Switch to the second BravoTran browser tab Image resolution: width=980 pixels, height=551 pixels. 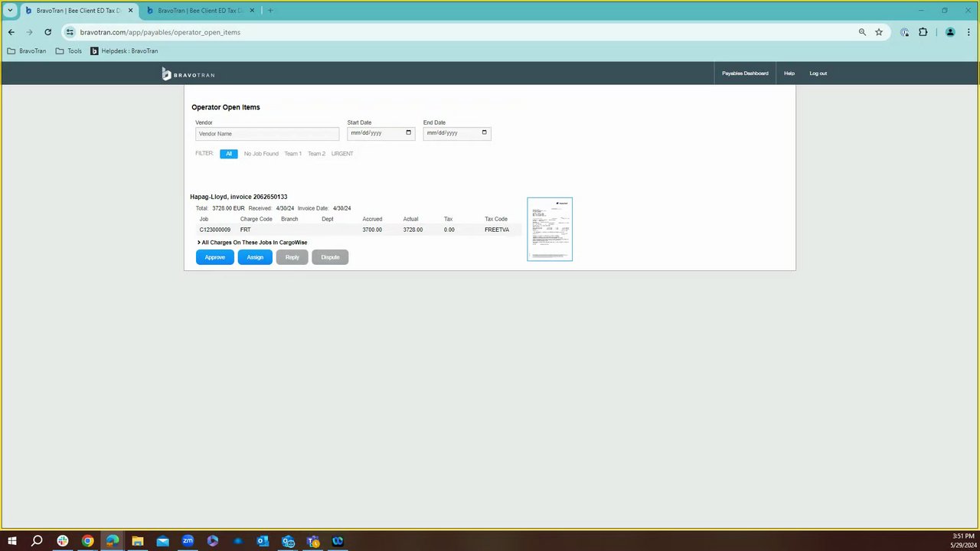199,11
